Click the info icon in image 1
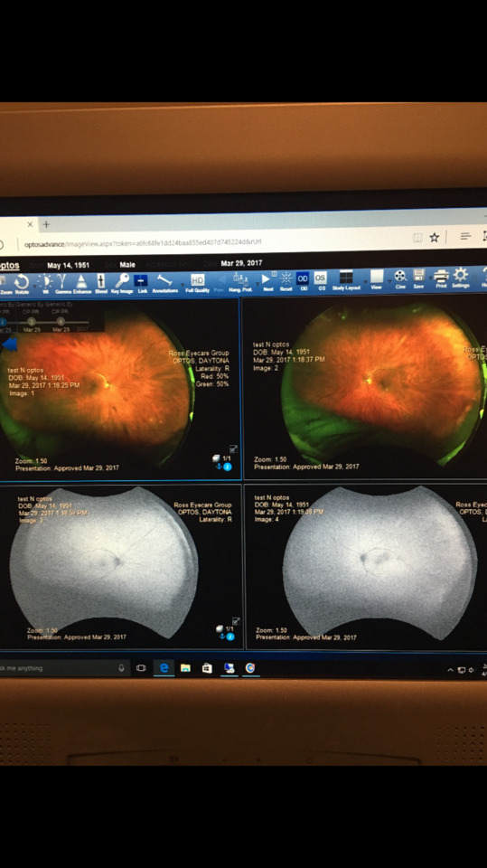The image size is (487, 868). (228, 467)
